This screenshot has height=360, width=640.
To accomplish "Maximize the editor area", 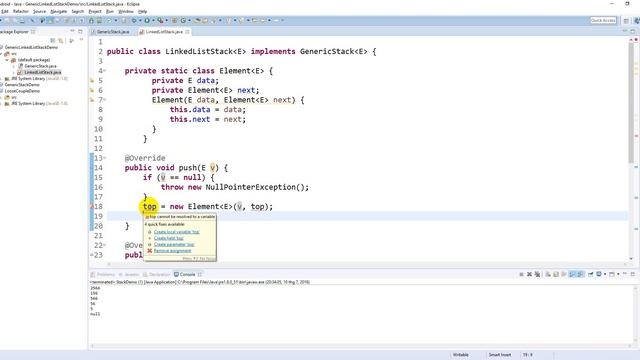I will click(633, 31).
